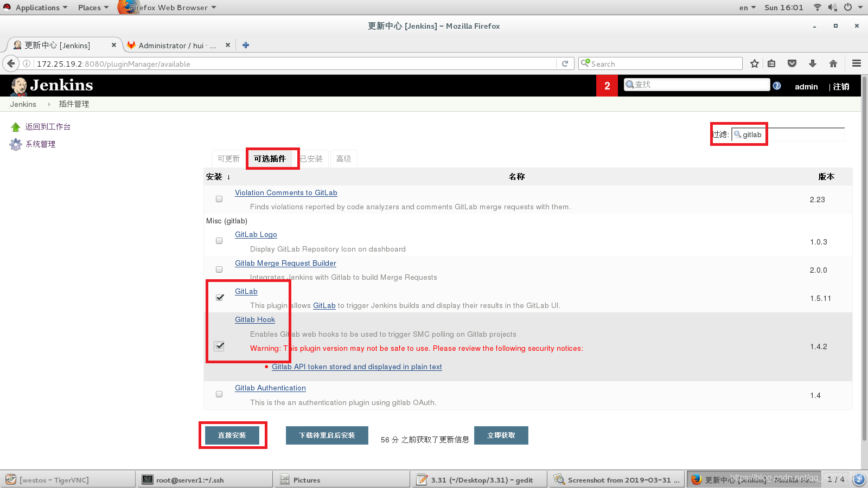Go to Firefox home page icon
868x488 pixels.
(x=833, y=63)
